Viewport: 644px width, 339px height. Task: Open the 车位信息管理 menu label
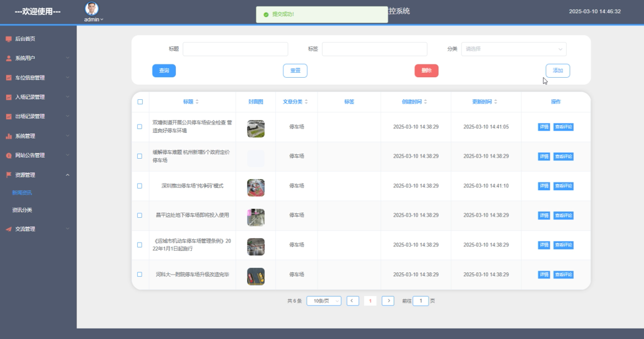tap(30, 78)
